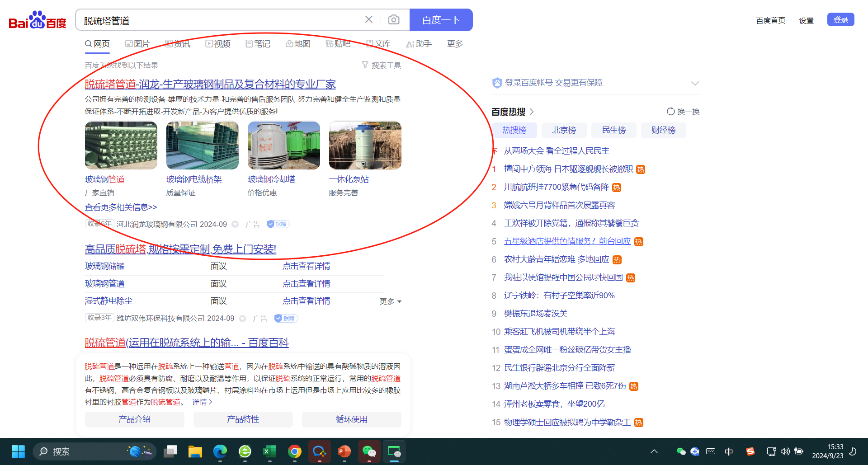Image resolution: width=868 pixels, height=465 pixels.
Task: Open the search tools filter
Action: (382, 65)
